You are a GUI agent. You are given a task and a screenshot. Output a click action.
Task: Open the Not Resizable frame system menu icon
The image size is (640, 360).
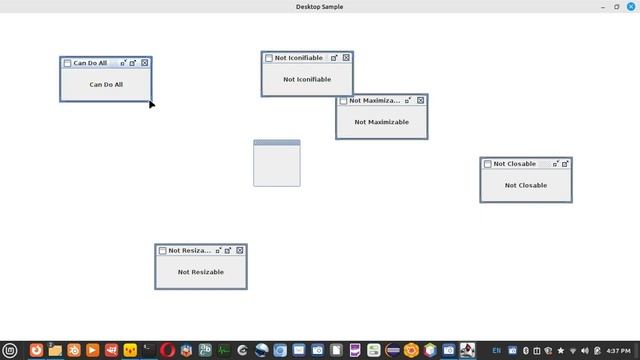click(x=162, y=251)
